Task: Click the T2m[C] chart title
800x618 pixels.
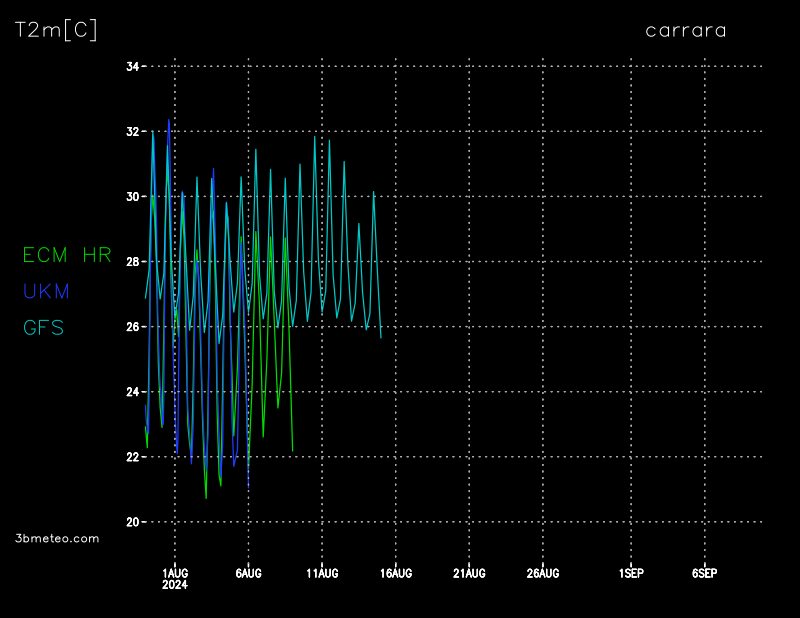Action: (x=56, y=30)
